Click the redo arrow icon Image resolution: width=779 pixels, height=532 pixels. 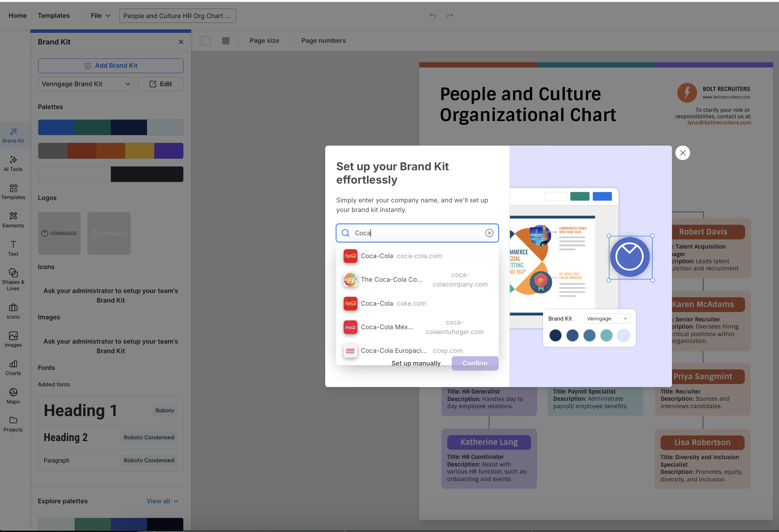[449, 16]
